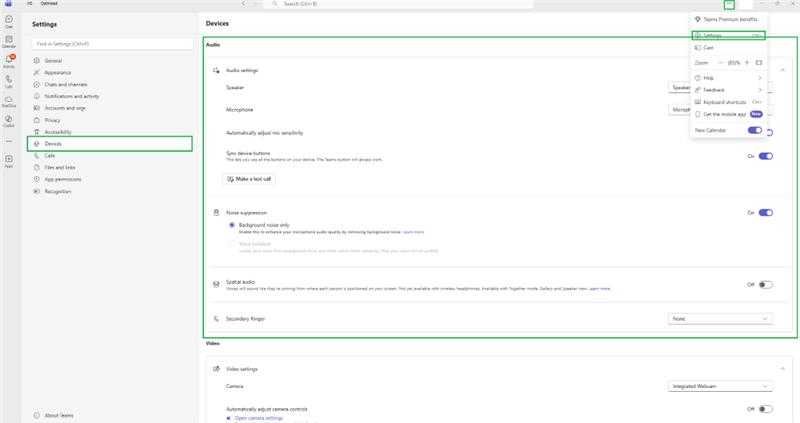Viewport: 800px width, 423px height.
Task: Click the top Search box
Action: click(398, 4)
